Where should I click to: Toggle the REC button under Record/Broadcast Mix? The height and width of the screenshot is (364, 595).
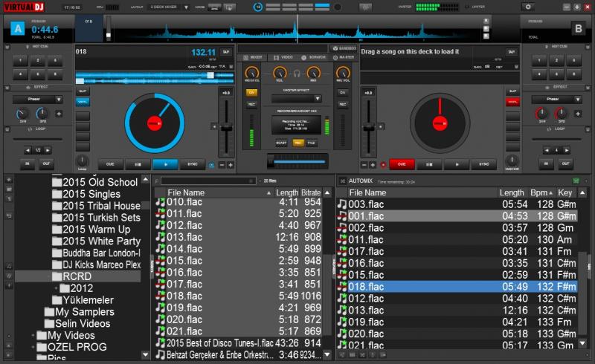[x=297, y=142]
